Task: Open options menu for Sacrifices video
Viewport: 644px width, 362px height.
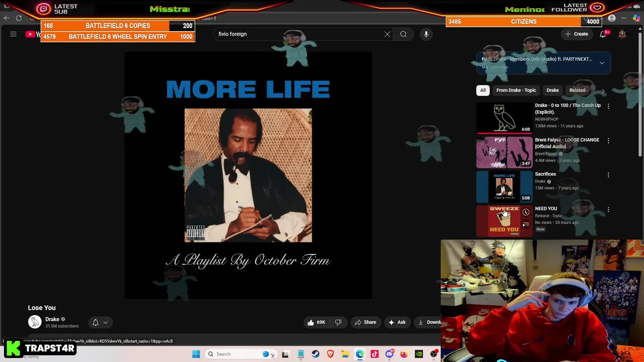Action: point(608,175)
